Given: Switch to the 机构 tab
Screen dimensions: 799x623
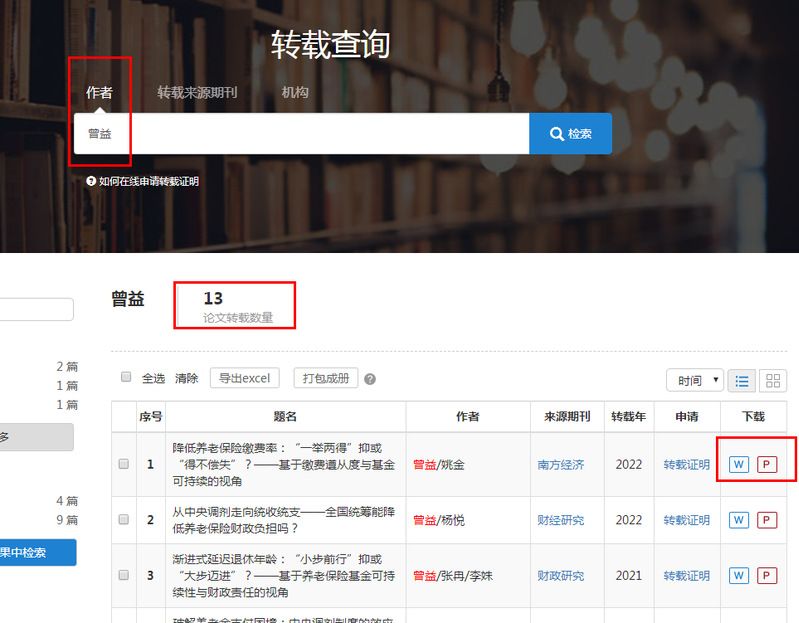Looking at the screenshot, I should [295, 92].
